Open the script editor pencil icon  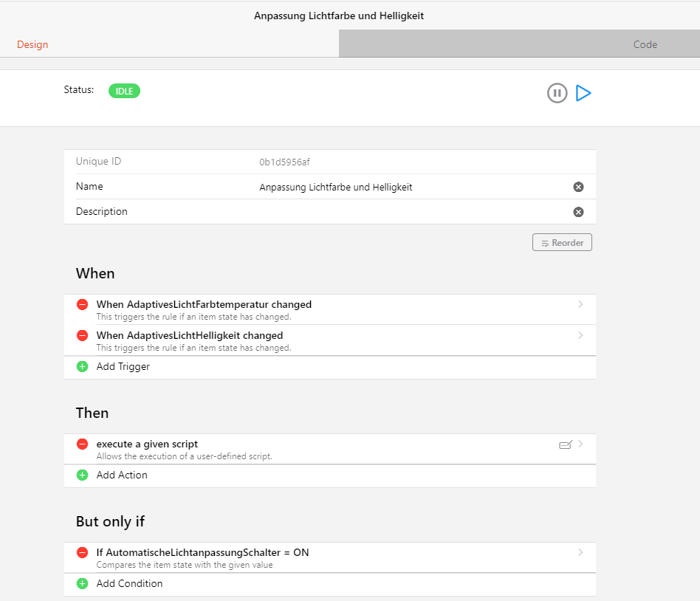tap(565, 444)
